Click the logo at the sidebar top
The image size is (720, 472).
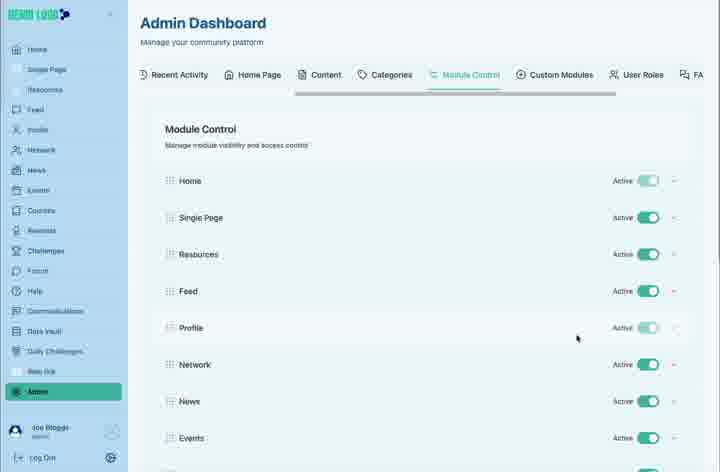39,14
